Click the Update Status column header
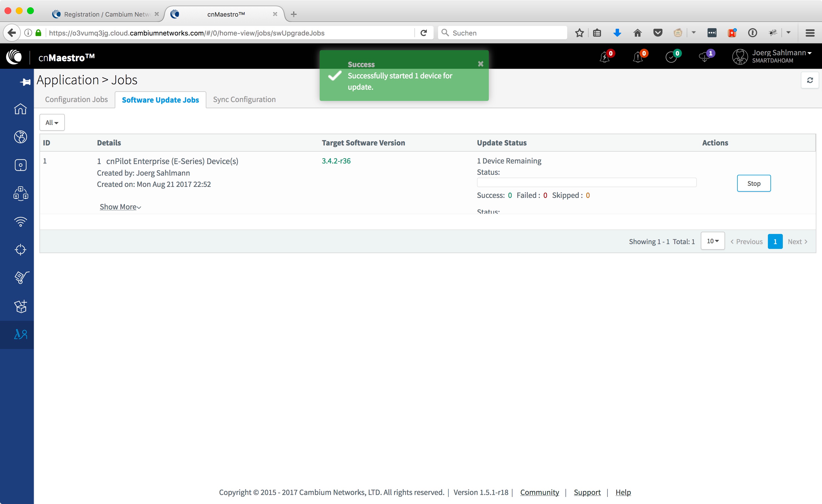This screenshot has width=822, height=504. (x=501, y=142)
